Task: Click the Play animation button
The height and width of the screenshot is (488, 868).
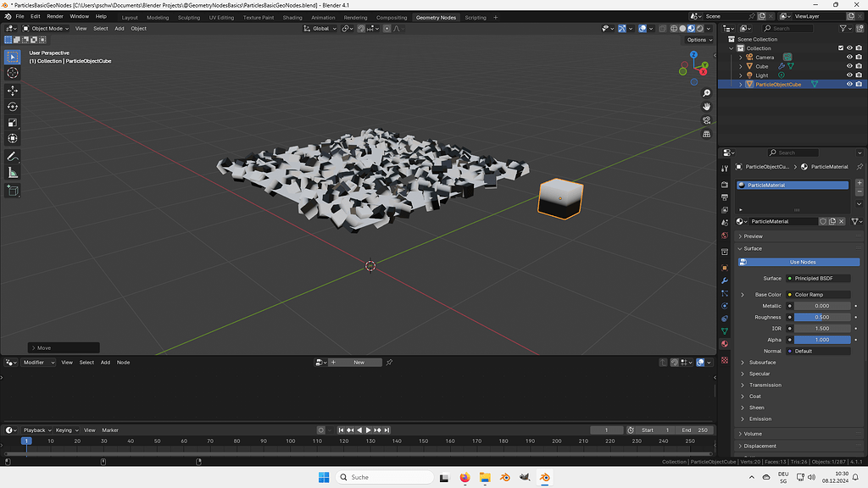Action: [x=368, y=430]
